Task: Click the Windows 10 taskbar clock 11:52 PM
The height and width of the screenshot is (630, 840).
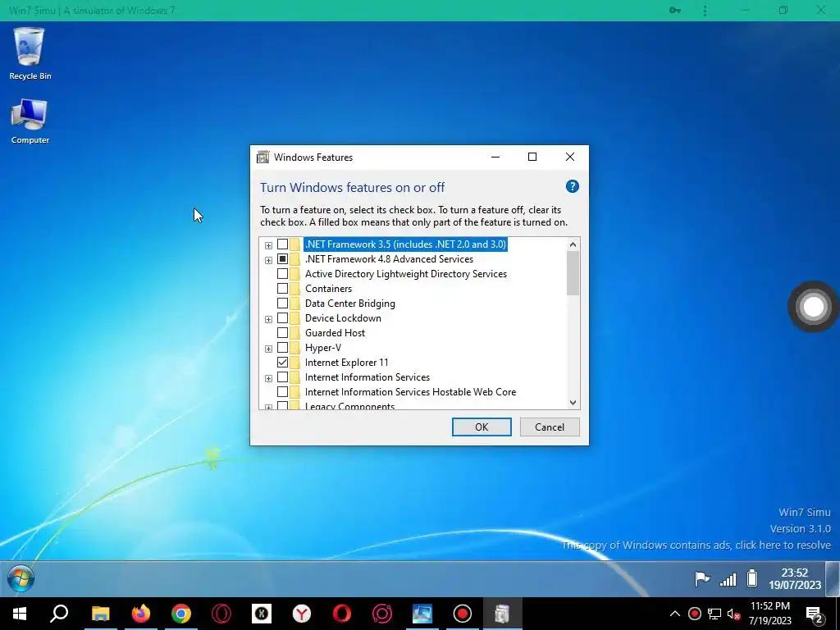Action: click(770, 614)
